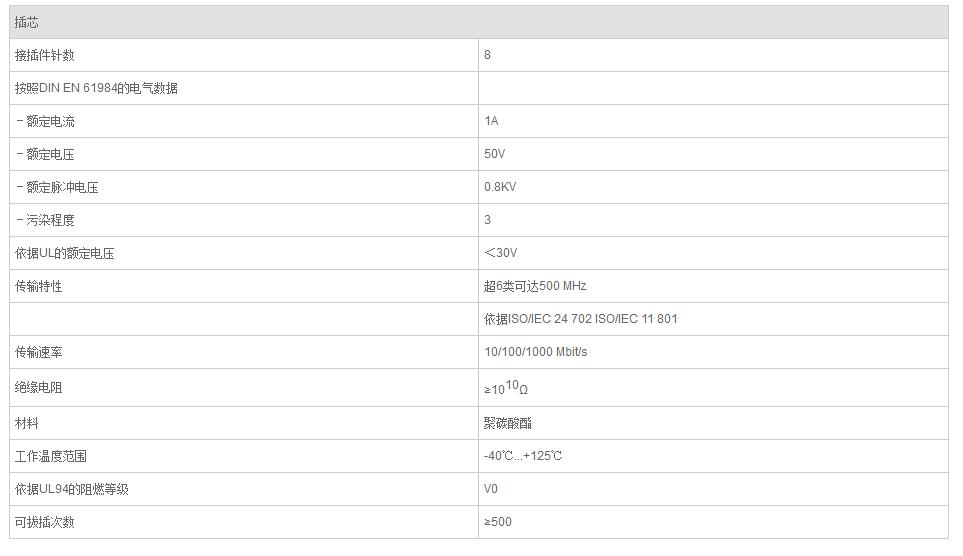Click the 额定电流 label
Viewport: 963px width, 556px height.
point(50,121)
